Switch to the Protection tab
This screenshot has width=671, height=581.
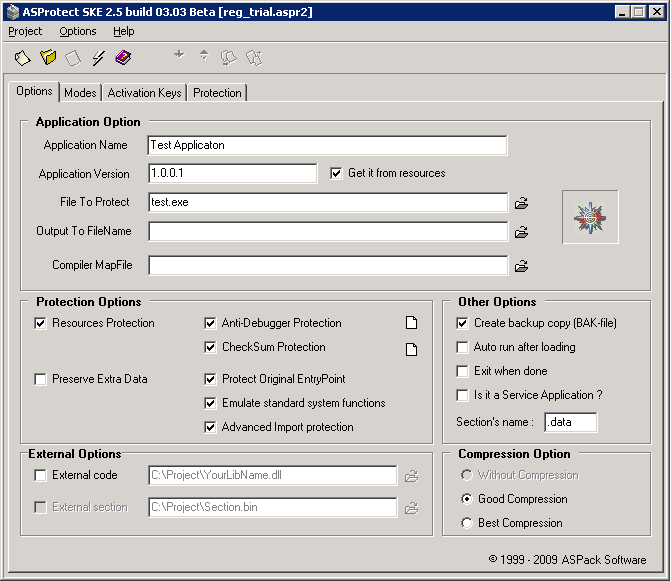pos(217,93)
